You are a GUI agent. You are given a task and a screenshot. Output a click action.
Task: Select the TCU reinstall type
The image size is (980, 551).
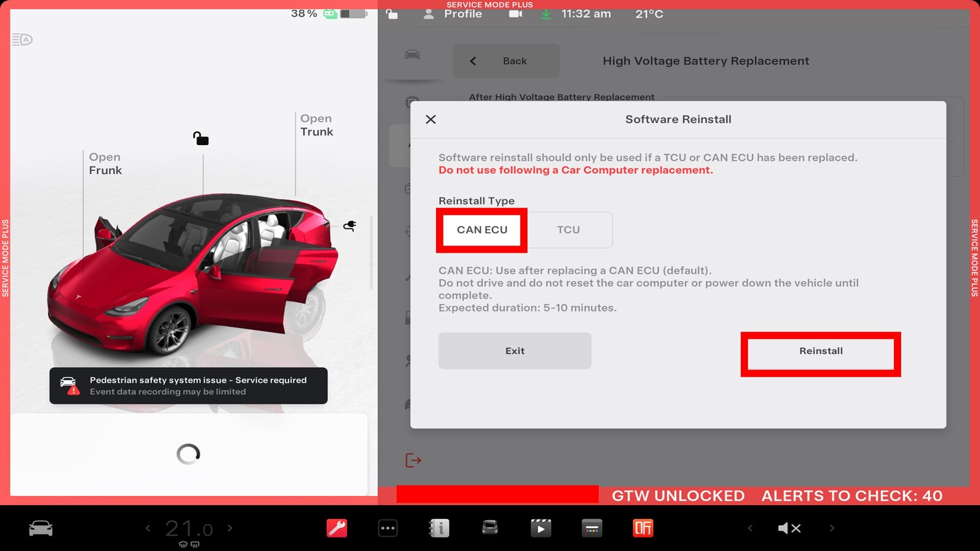click(x=568, y=230)
